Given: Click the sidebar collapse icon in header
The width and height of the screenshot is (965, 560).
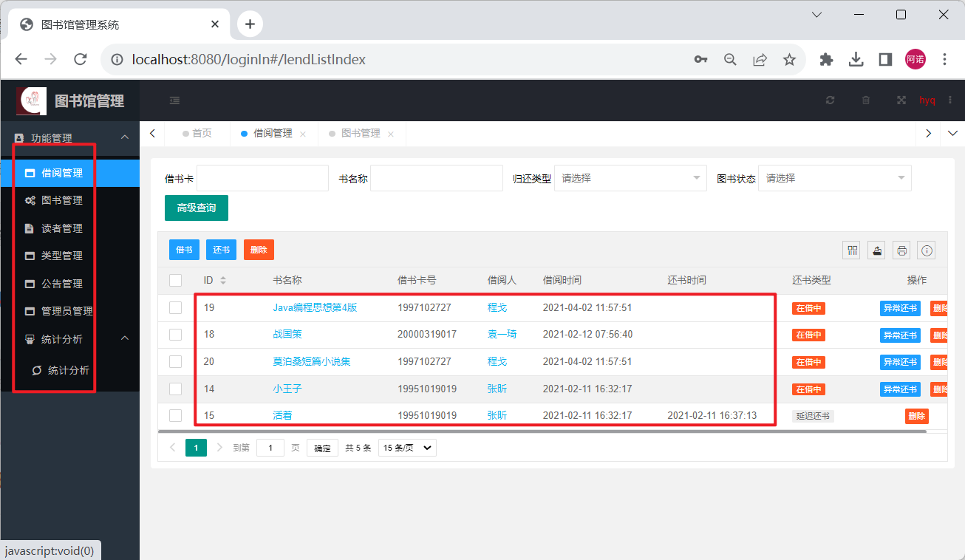Looking at the screenshot, I should pos(174,100).
